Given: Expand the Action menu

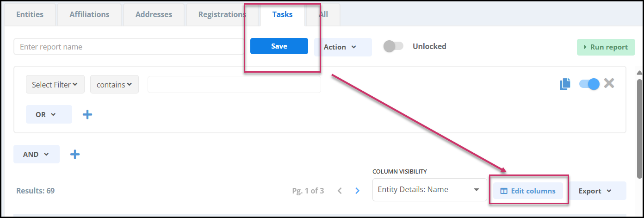Looking at the screenshot, I should [x=343, y=47].
